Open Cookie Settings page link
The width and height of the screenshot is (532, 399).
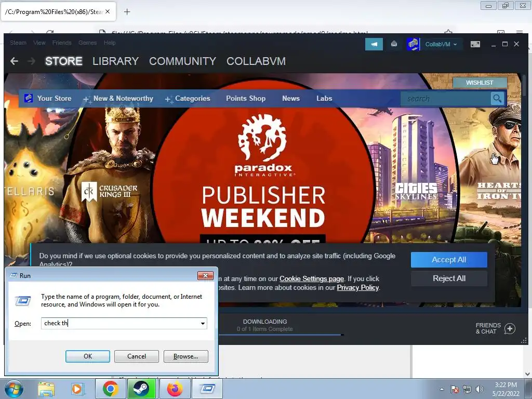(x=312, y=278)
